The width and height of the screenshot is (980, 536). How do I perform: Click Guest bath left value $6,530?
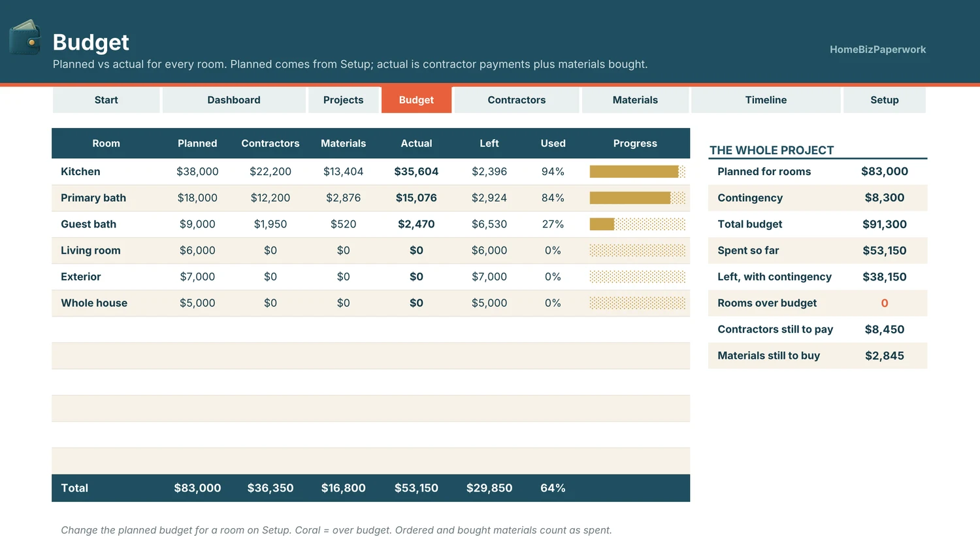(489, 224)
